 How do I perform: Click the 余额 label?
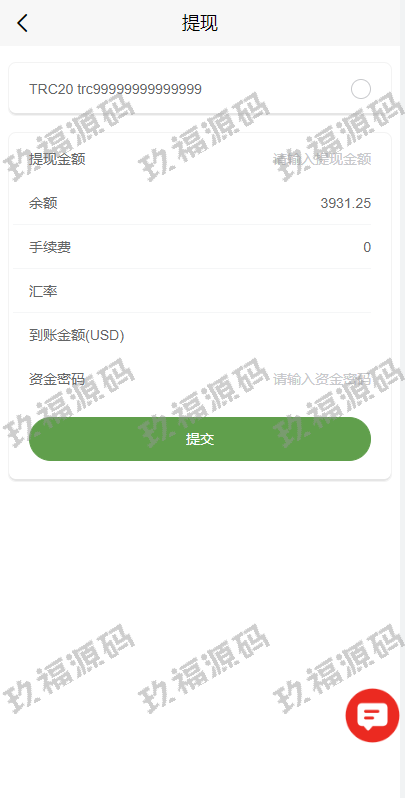point(43,204)
